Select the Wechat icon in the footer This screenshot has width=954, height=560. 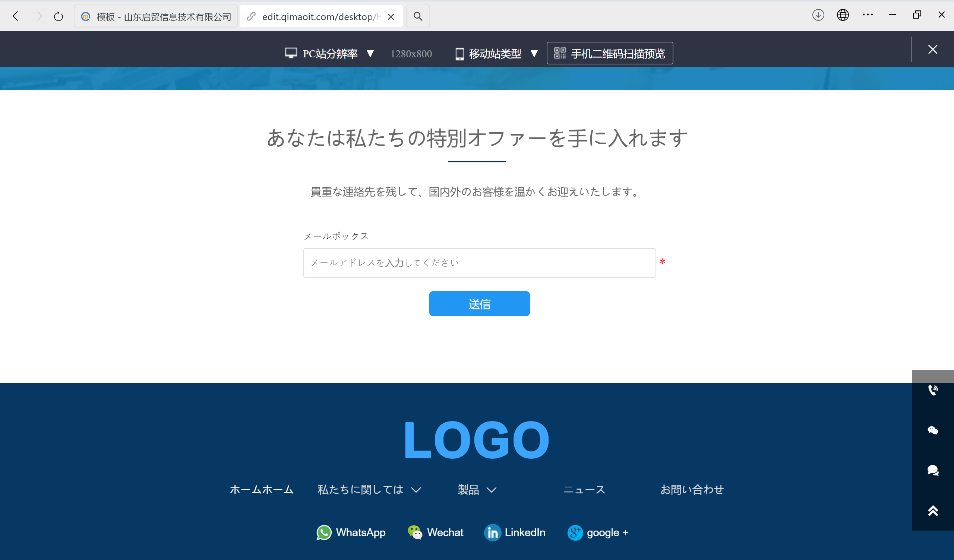coord(415,532)
